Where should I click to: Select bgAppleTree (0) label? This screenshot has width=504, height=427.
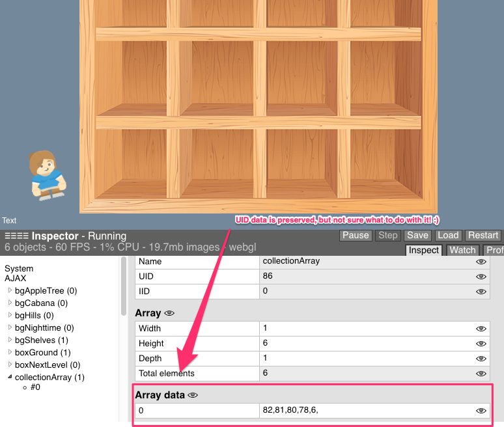tap(46, 291)
